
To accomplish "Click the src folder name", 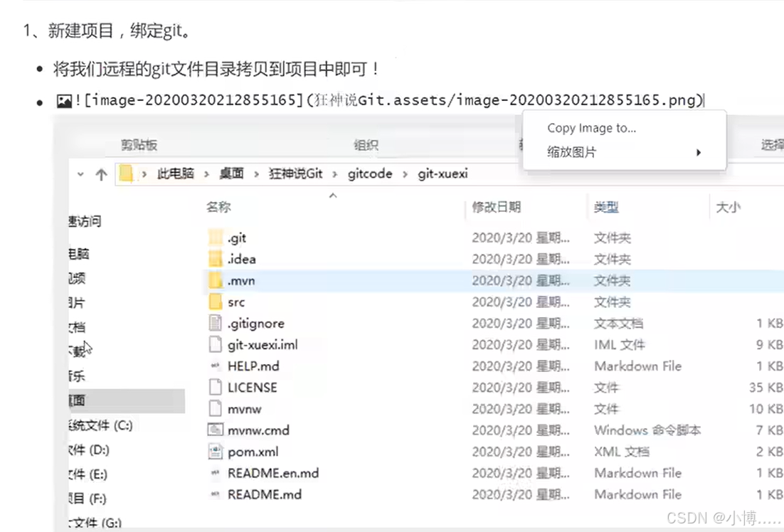I will (x=236, y=302).
